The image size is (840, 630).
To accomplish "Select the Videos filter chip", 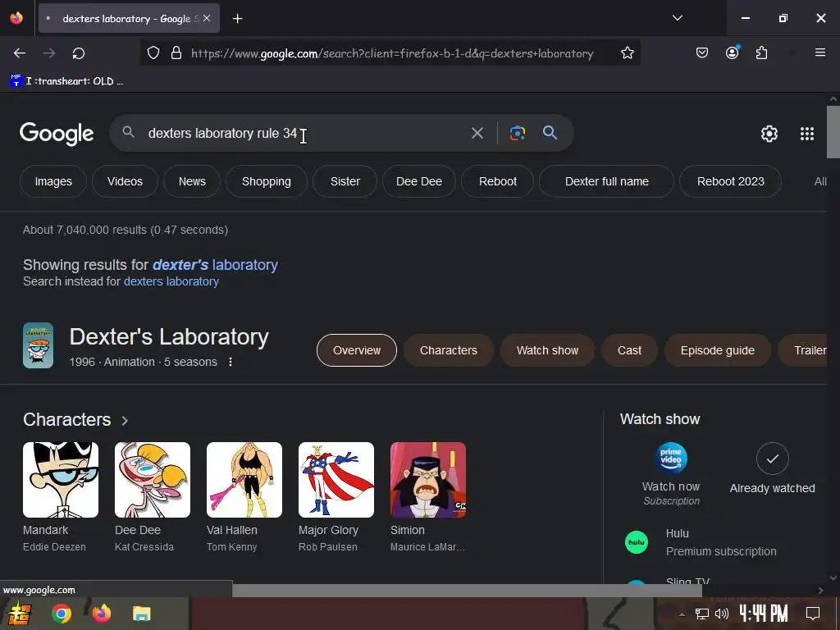I will [x=125, y=181].
